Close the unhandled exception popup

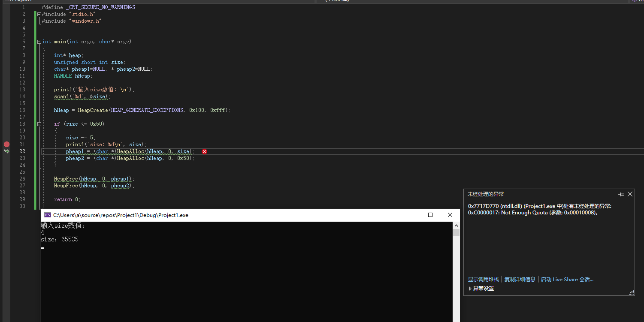[630, 194]
